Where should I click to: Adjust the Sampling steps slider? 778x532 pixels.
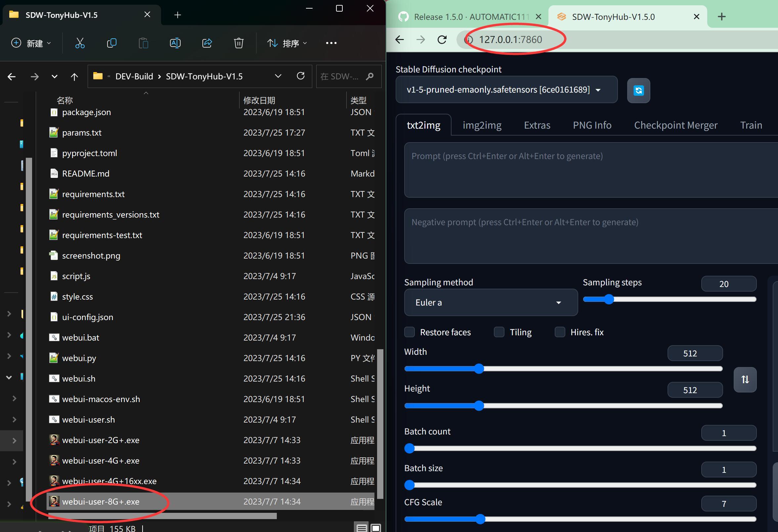tap(670, 299)
